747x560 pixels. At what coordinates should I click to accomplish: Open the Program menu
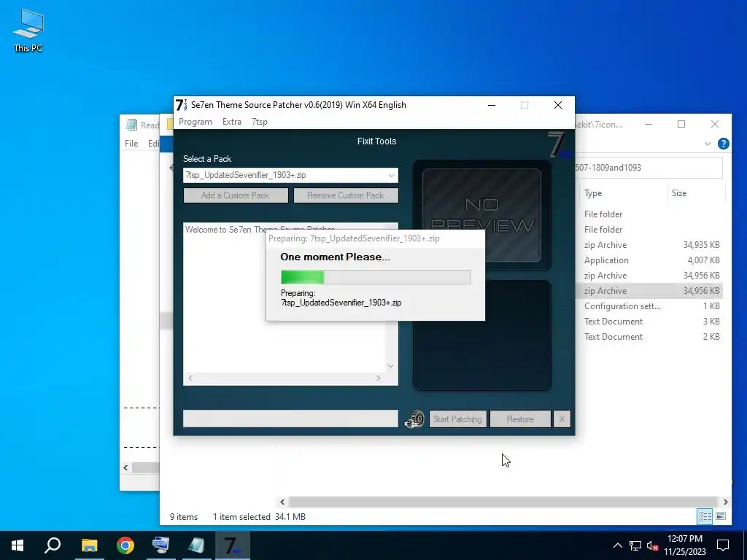pos(196,122)
